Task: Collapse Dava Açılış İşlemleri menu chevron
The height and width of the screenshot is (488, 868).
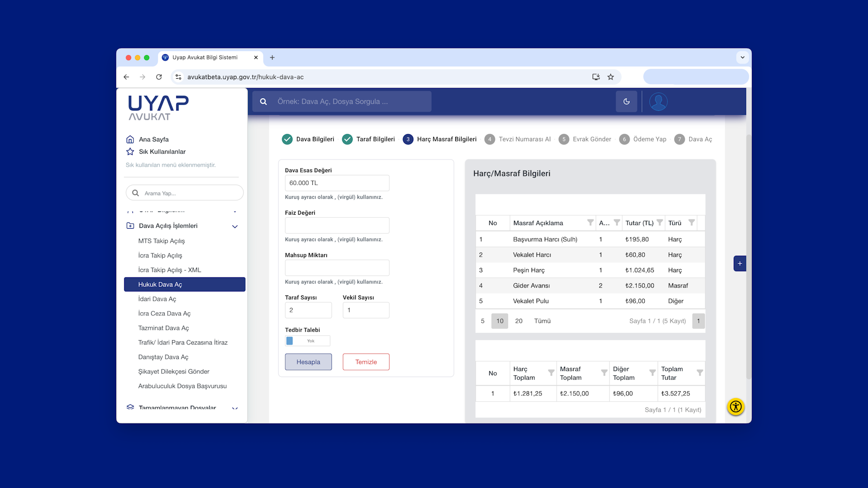Action: click(235, 226)
